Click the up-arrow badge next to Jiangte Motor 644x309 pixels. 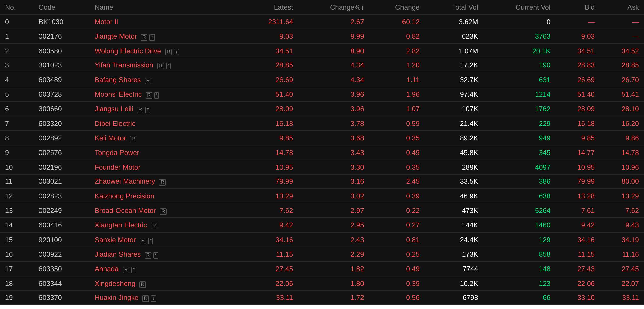(152, 37)
